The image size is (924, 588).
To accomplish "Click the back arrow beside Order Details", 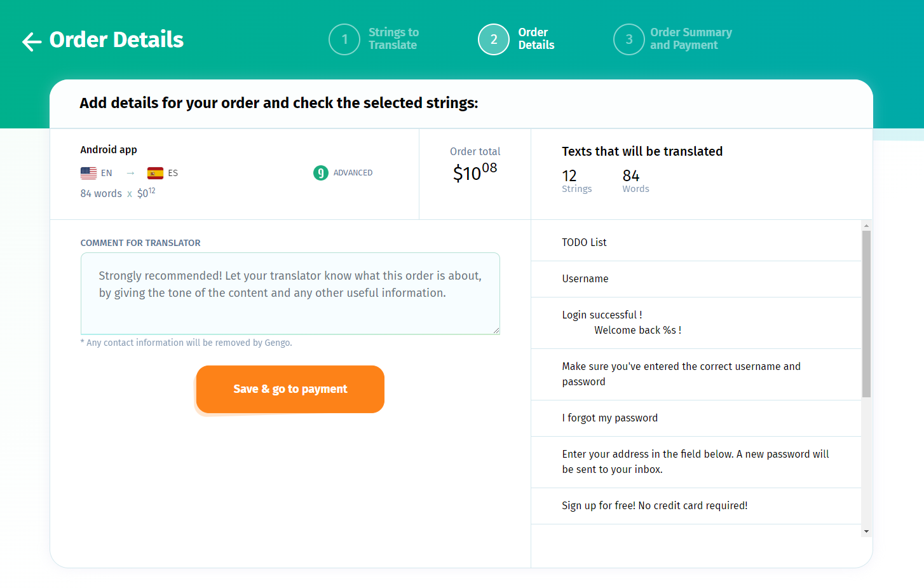I will [x=31, y=41].
